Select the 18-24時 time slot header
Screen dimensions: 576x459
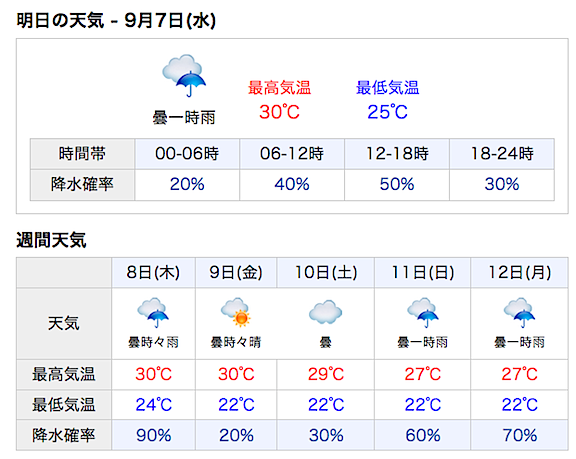[502, 153]
